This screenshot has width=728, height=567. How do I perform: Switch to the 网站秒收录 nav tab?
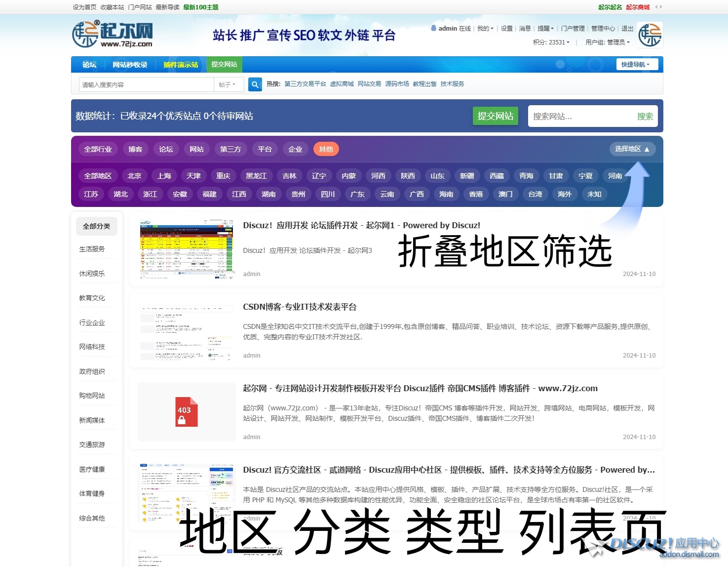[130, 65]
